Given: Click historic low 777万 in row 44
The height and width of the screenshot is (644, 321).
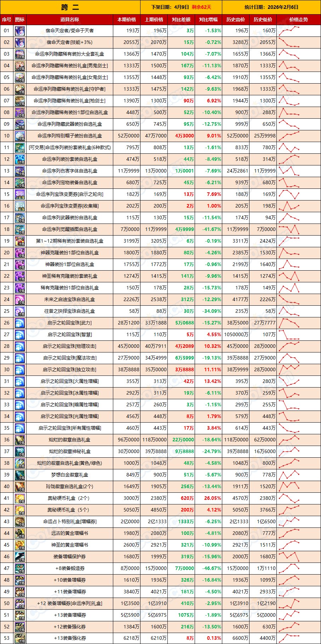Looking at the screenshot, I should coord(269,533).
